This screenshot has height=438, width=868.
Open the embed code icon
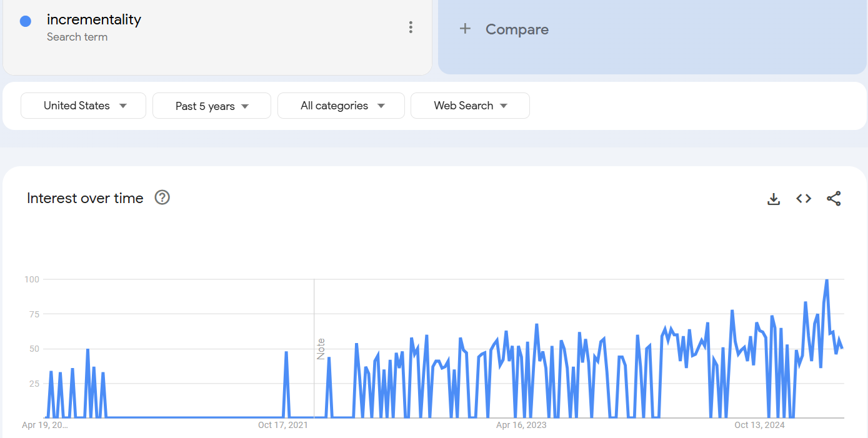tap(804, 199)
